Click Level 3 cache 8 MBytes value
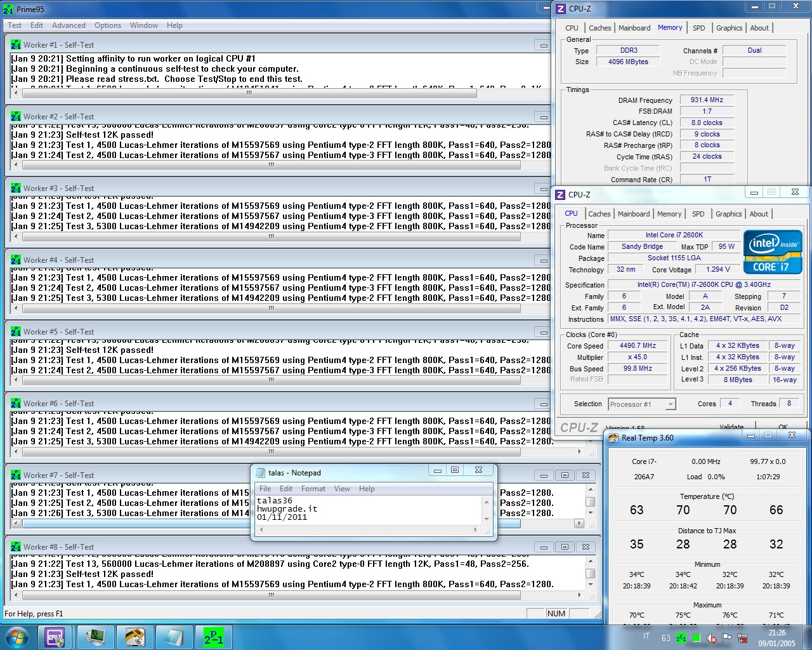Screen dimensions: 812x650 click(x=738, y=380)
